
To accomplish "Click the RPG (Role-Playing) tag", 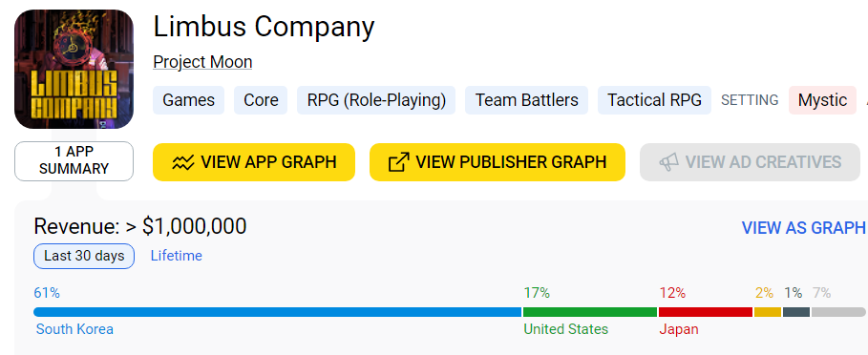I will pyautogui.click(x=376, y=100).
